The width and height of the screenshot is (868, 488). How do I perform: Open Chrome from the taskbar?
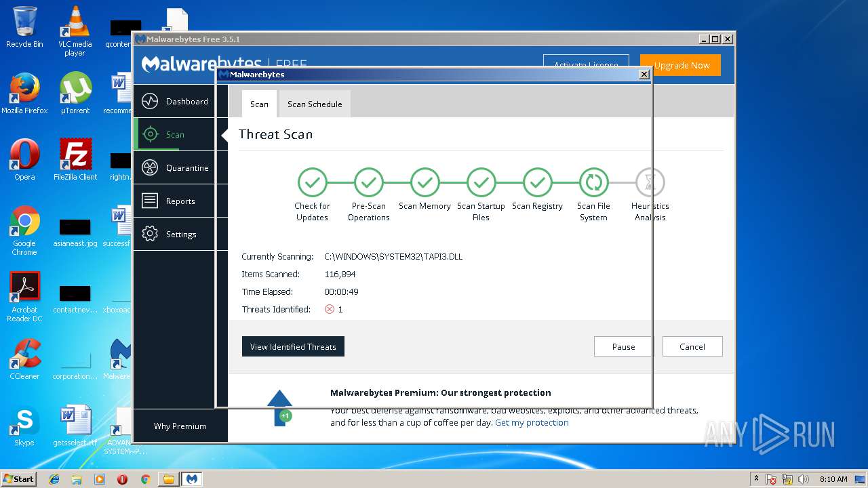coord(145,479)
